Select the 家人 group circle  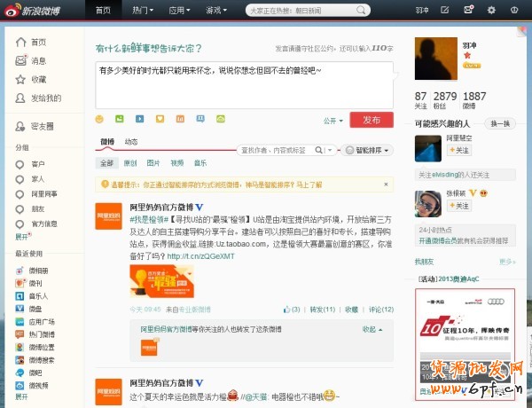click(20, 179)
